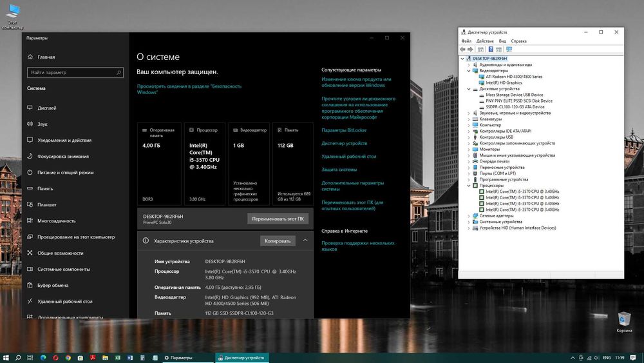644x363 pixels.
Task: Launch Google Chrome from the taskbar
Action: 68,358
